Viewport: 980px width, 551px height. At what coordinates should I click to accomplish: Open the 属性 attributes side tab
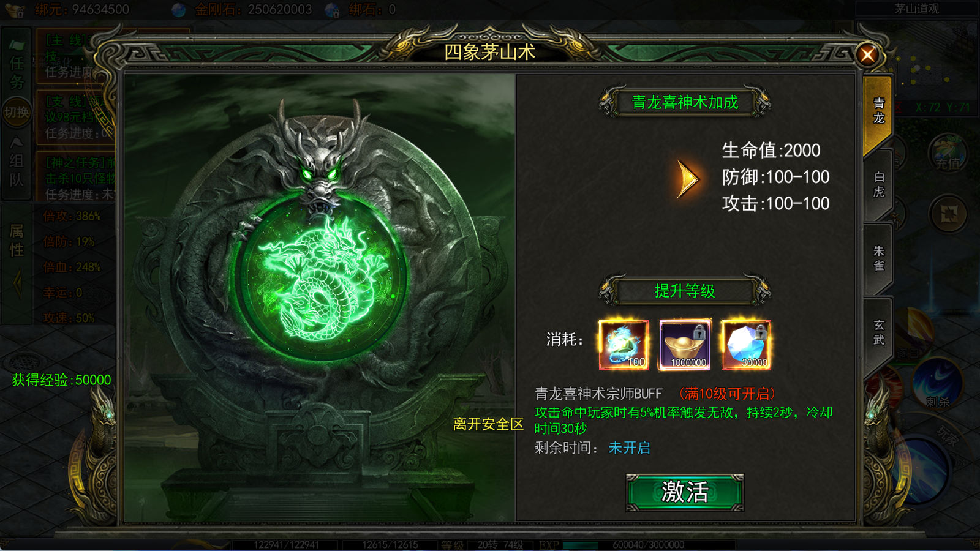coord(17,241)
